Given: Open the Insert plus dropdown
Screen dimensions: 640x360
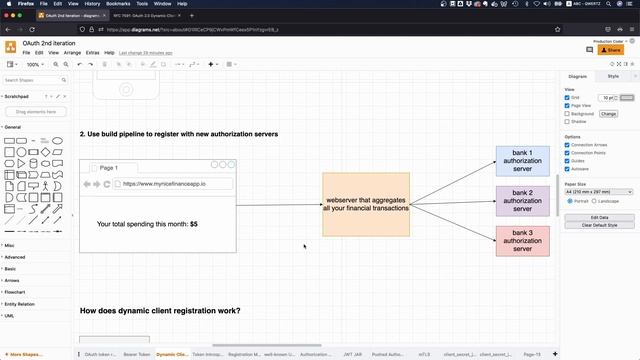Looking at the screenshot, I should [213, 64].
